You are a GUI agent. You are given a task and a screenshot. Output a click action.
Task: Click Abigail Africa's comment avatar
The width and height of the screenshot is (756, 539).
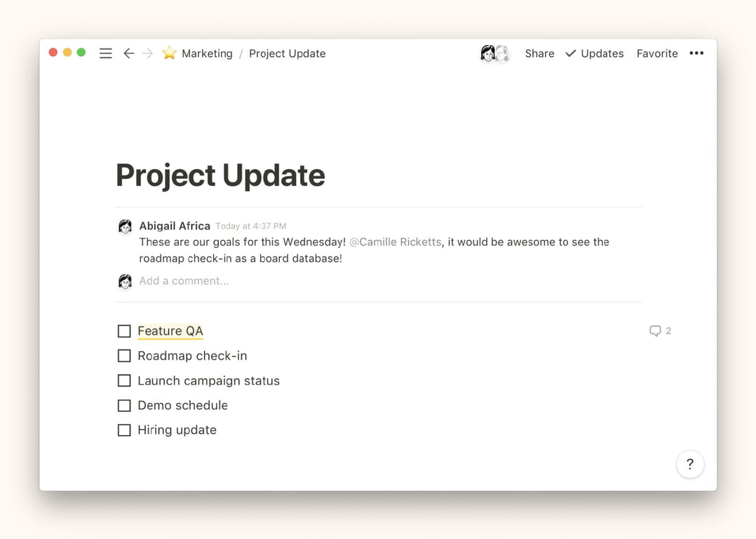(125, 226)
